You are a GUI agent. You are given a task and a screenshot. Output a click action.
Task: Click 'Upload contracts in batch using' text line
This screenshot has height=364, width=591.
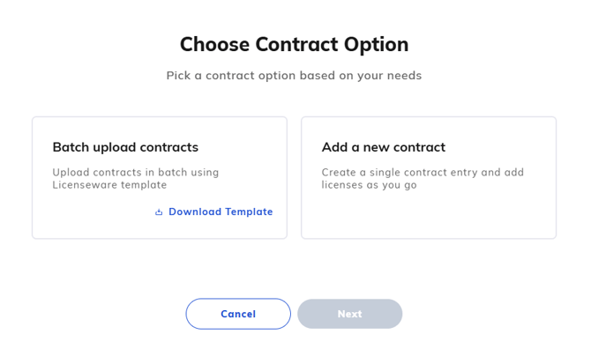pos(136,173)
